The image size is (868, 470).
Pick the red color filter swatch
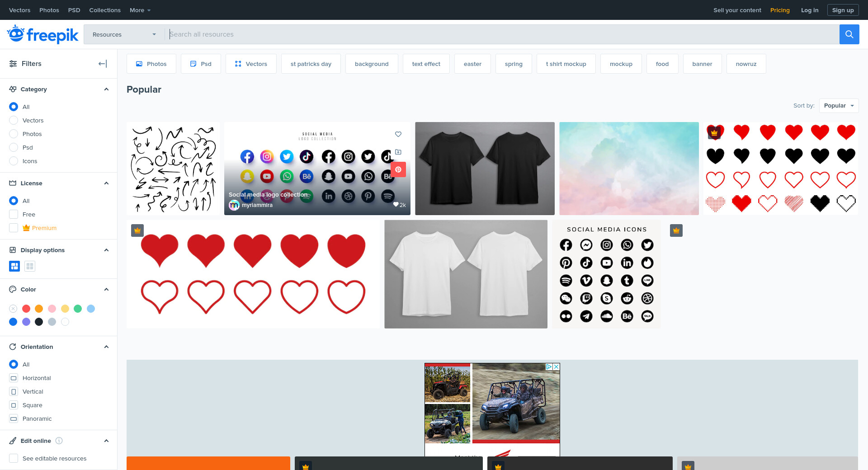click(x=26, y=309)
